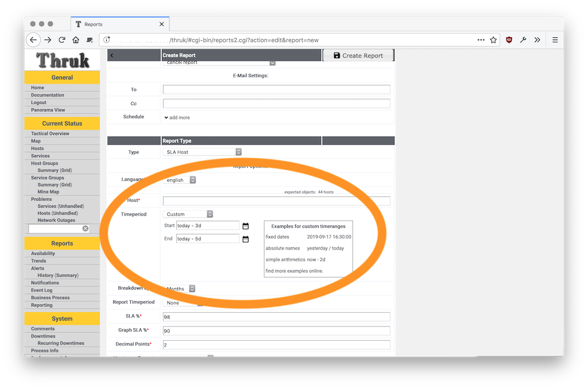Clear the sidebar search box with the x icon

(86, 228)
